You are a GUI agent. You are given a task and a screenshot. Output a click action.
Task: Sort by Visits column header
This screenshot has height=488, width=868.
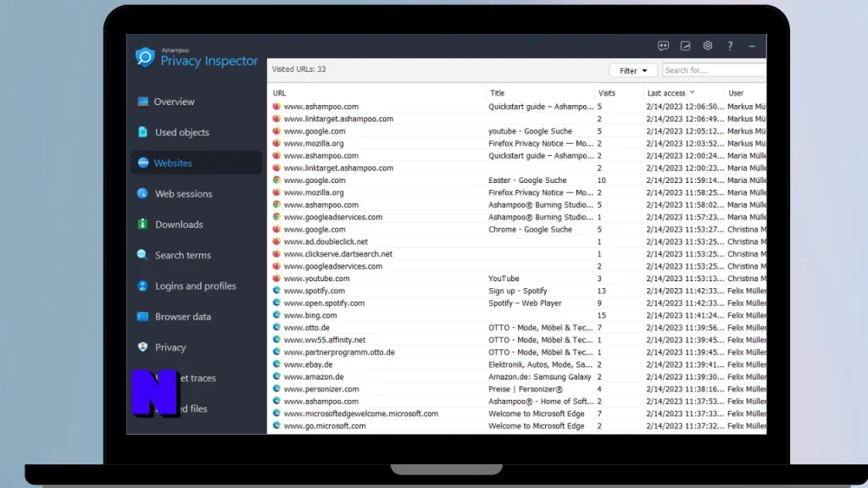(607, 93)
